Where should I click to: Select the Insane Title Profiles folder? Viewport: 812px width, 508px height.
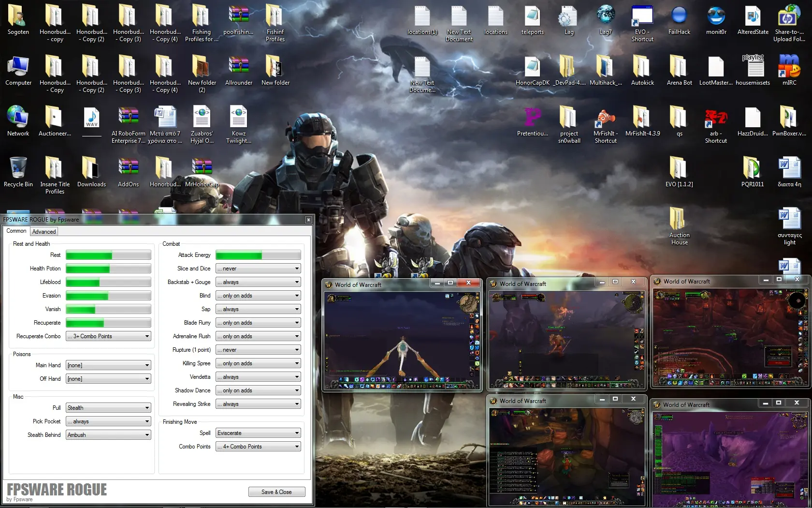pos(55,176)
